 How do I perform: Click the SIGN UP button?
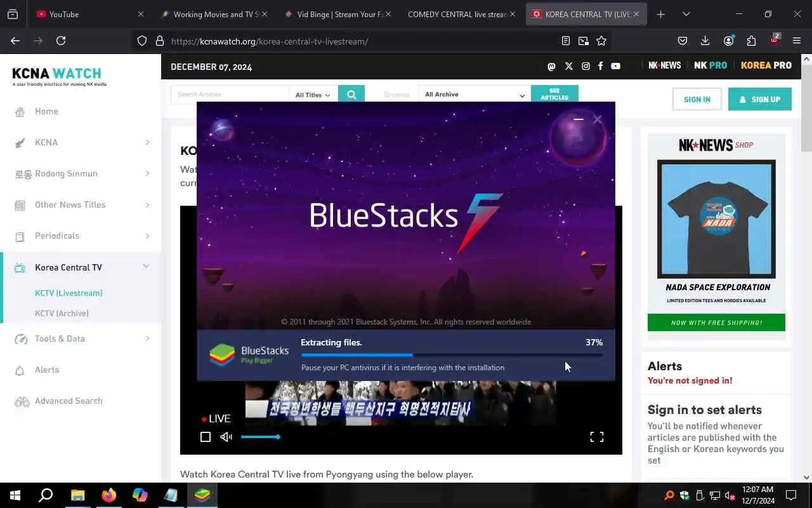tap(759, 99)
